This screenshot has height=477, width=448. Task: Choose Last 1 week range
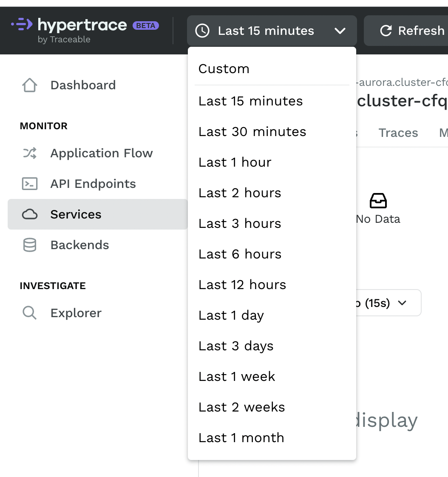(237, 377)
